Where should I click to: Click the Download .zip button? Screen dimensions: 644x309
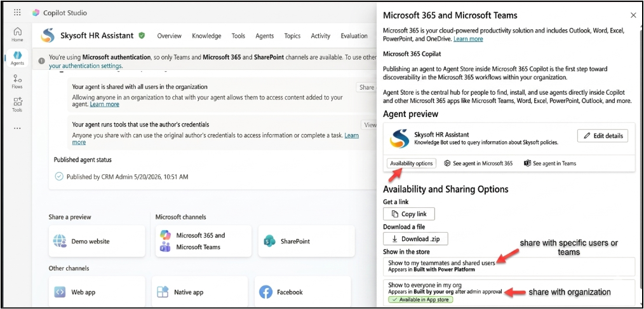[415, 238]
